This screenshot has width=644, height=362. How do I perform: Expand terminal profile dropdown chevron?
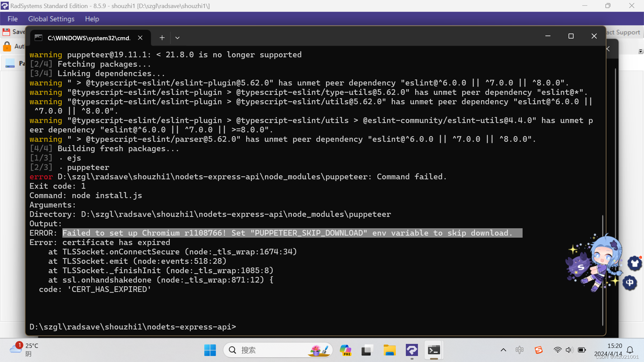[x=177, y=38]
